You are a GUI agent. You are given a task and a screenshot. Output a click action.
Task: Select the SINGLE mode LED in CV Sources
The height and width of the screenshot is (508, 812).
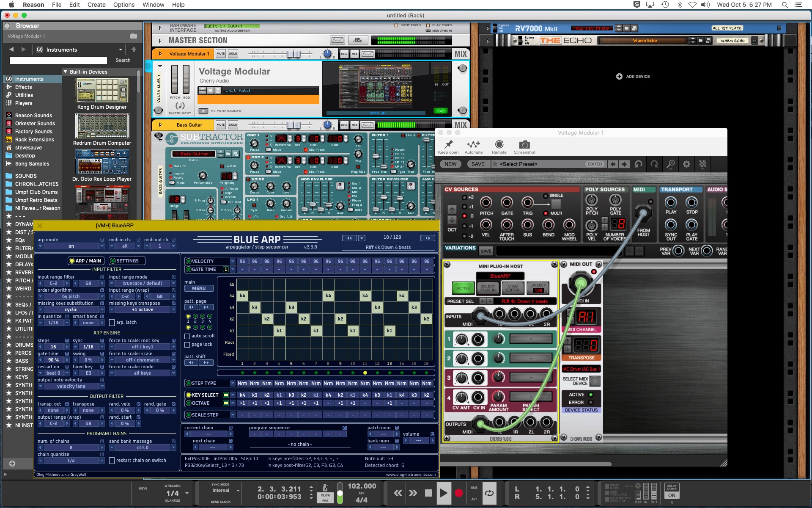(x=546, y=196)
